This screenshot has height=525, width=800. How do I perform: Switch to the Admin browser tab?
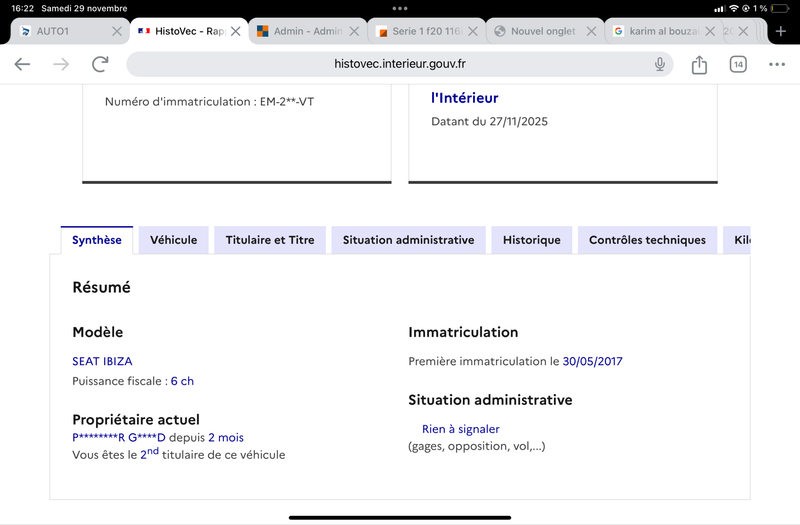click(x=300, y=31)
